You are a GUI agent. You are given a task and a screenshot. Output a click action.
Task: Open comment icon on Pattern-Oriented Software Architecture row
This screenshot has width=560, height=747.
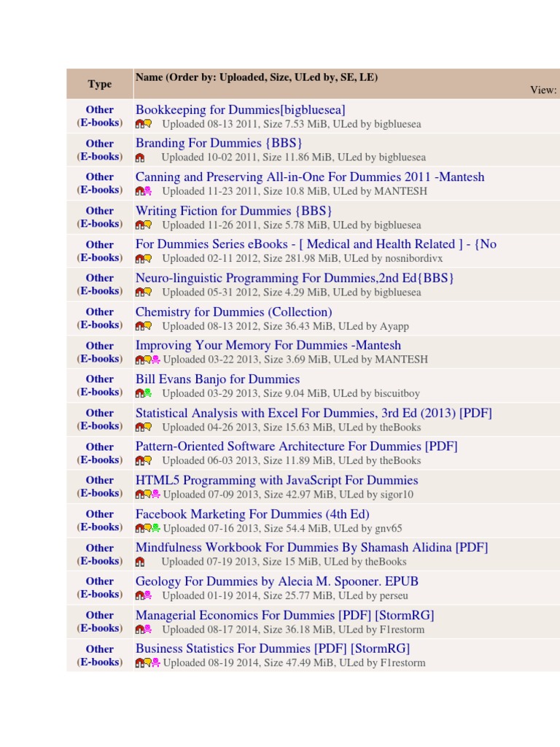point(147,460)
